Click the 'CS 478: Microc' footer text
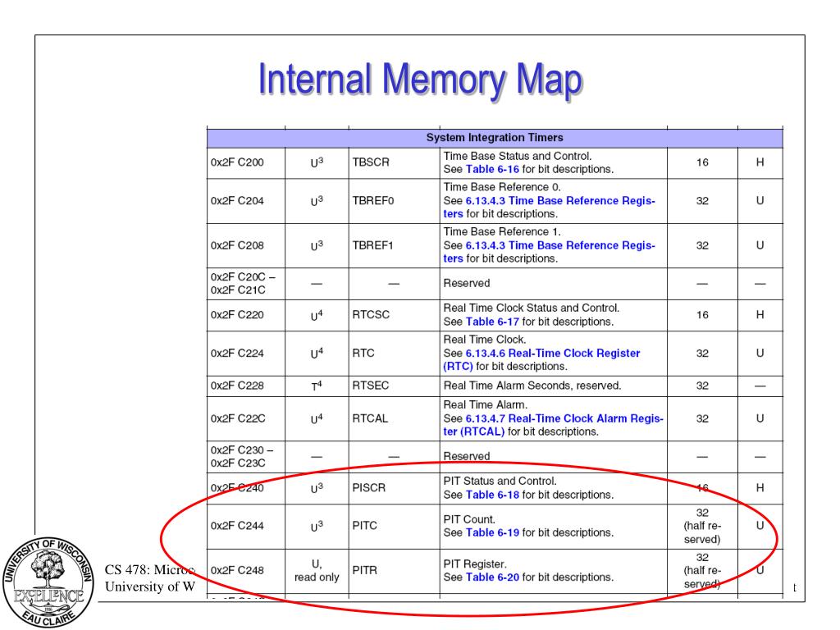This screenshot has width=840, height=630. point(150,570)
